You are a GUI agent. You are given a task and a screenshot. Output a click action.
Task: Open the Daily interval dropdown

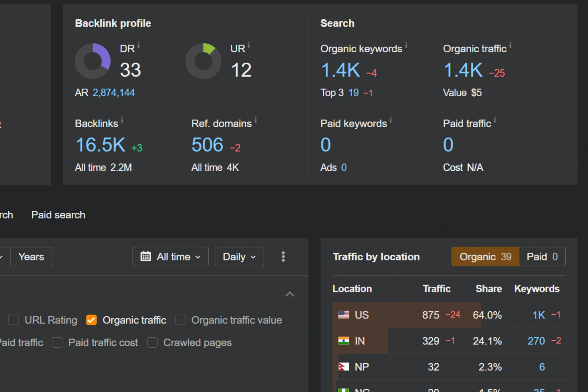point(239,257)
